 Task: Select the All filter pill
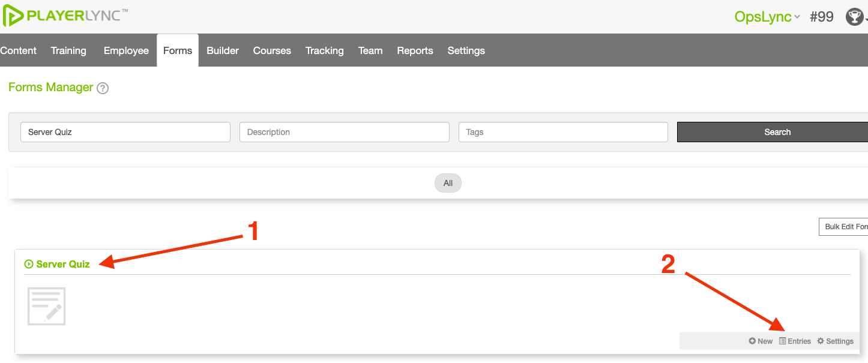pos(448,183)
